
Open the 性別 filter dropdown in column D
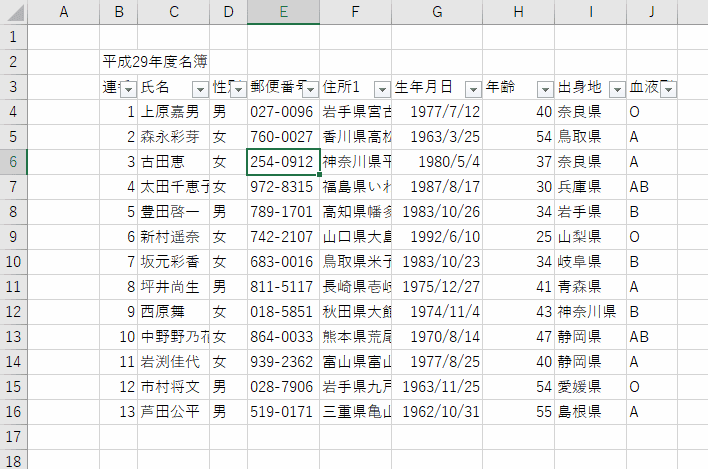237,89
